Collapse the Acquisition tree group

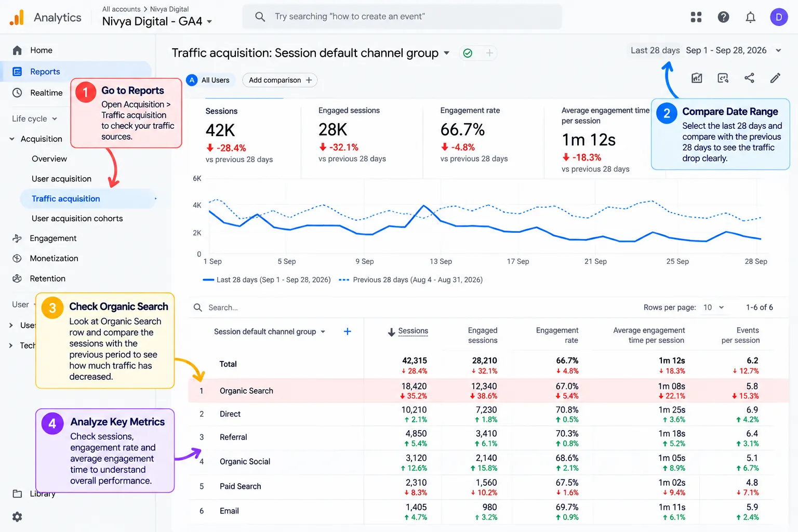point(12,139)
